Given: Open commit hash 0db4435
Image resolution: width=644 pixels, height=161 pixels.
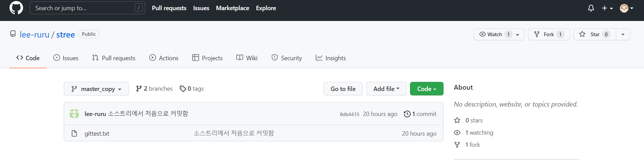Looking at the screenshot, I should coord(350,114).
